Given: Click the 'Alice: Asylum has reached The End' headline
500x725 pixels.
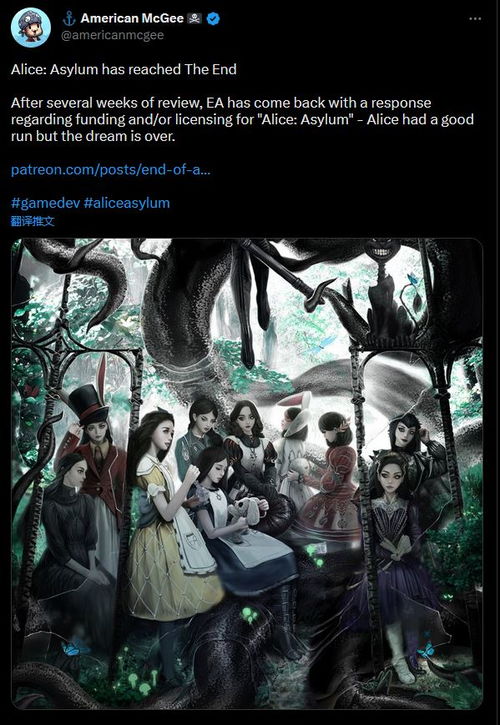Looking at the screenshot, I should [x=123, y=69].
